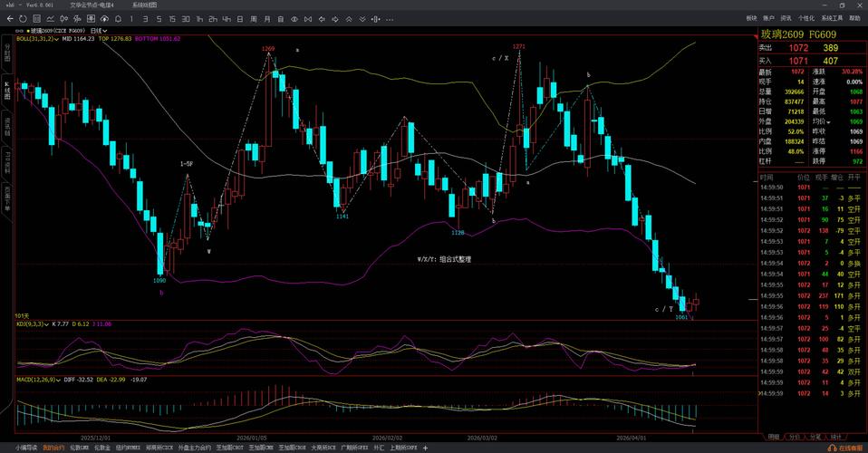Open the 上期所SHFE bottom tab

(403, 448)
